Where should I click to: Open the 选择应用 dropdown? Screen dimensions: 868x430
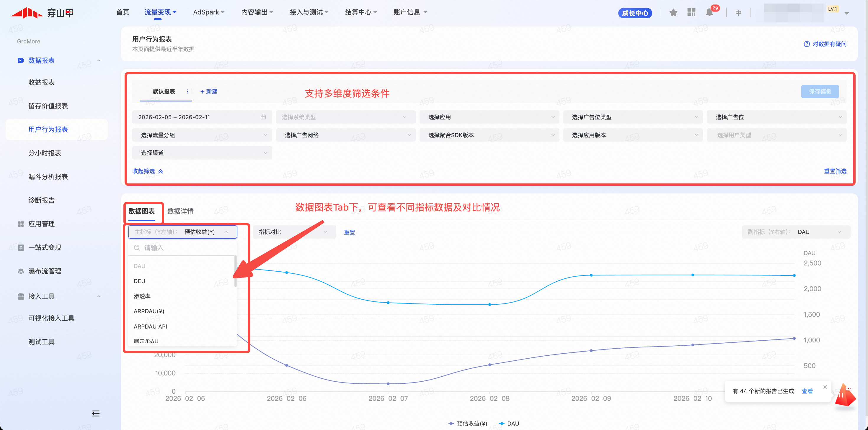(489, 117)
